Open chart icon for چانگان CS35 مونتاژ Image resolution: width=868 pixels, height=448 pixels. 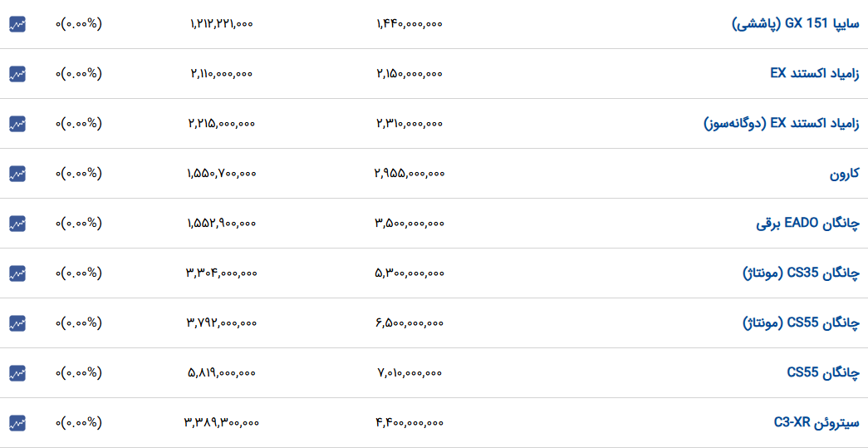pos(17,273)
